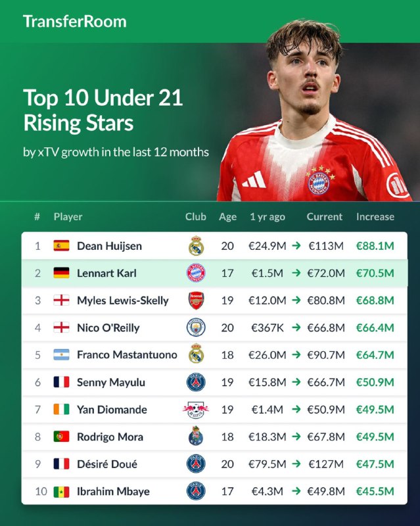
Task: Click the Increase column header
Action: (x=375, y=216)
